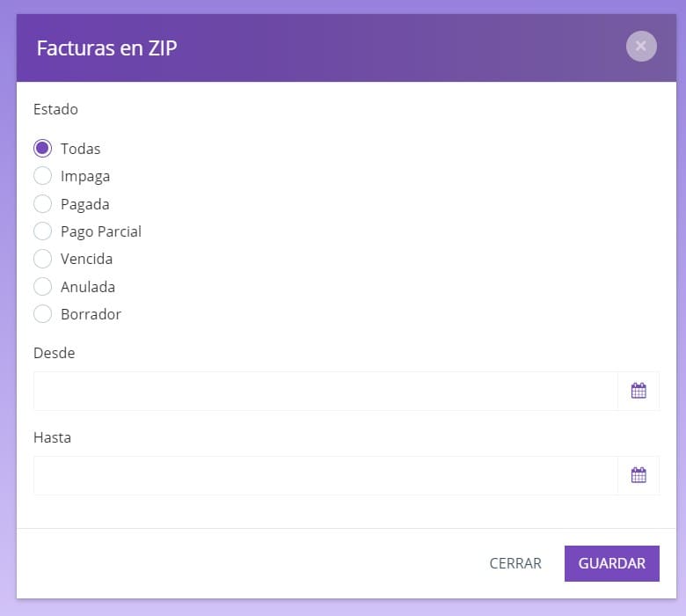The width and height of the screenshot is (686, 616).
Task: Choose the Anulada status radio
Action: point(42,286)
